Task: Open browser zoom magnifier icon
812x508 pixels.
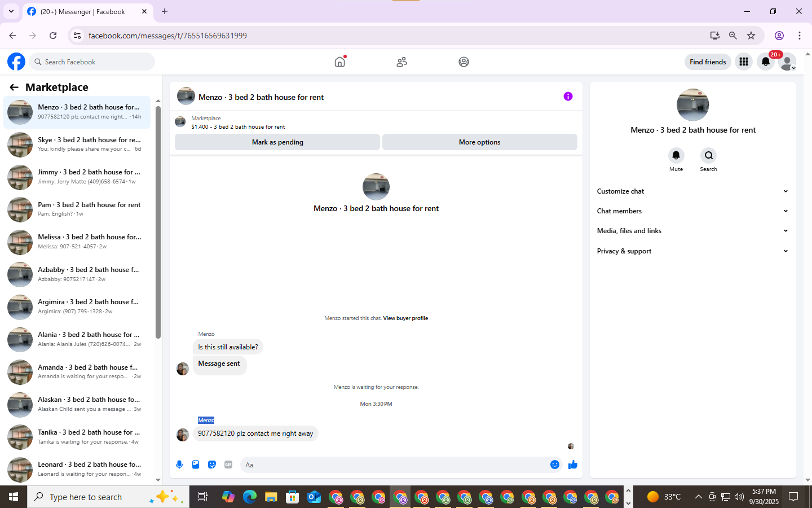Action: pyautogui.click(x=733, y=36)
